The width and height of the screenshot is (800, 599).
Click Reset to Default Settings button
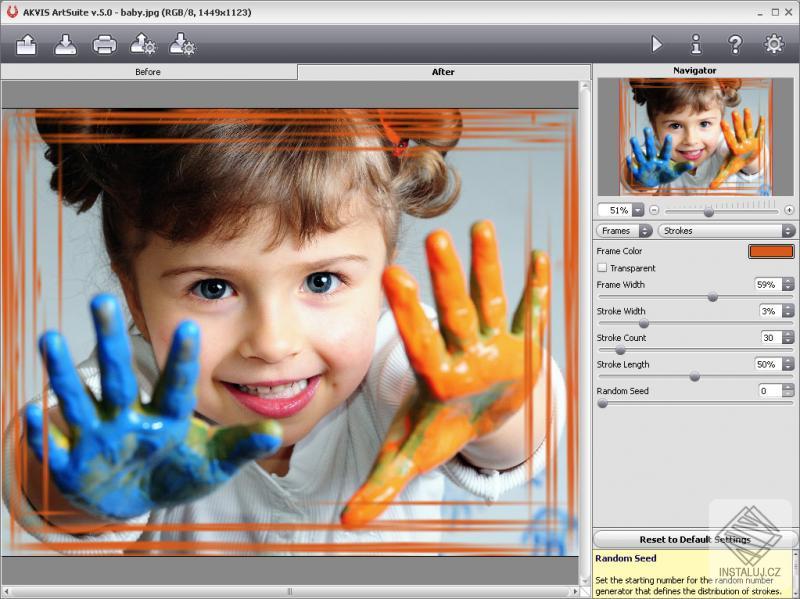(x=694, y=540)
